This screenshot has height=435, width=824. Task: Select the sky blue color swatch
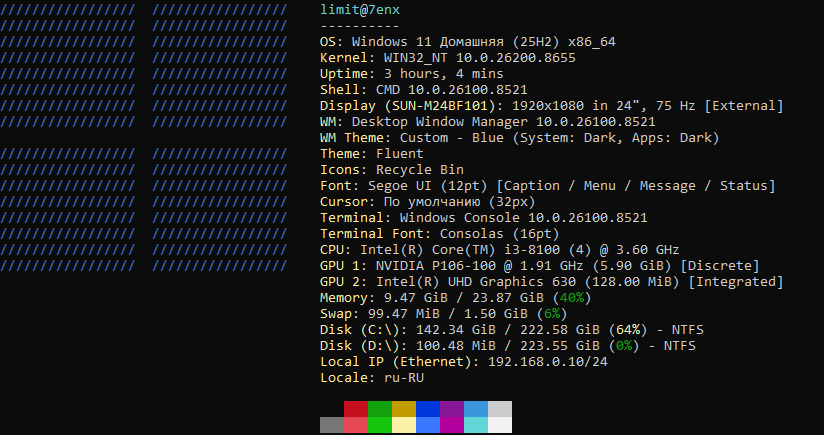point(476,409)
